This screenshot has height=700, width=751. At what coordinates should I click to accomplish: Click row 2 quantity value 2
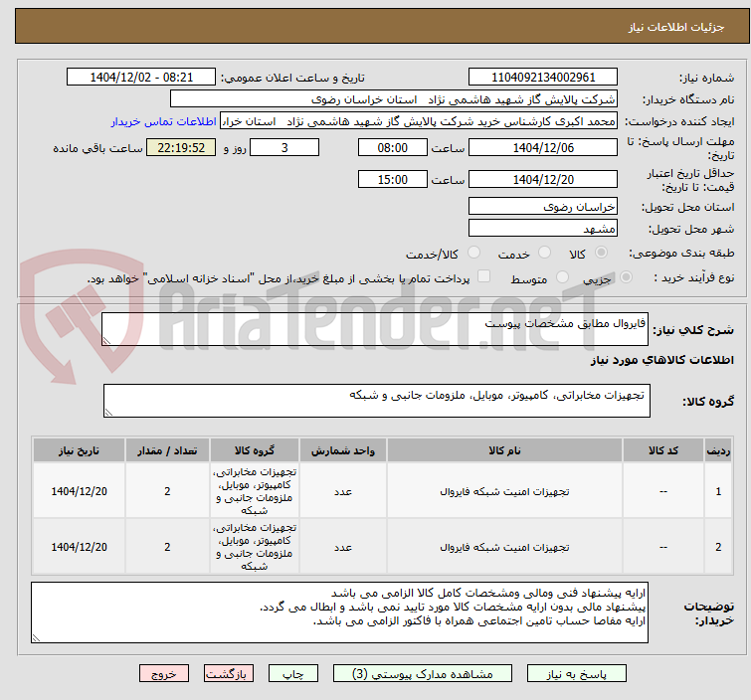pos(167,547)
